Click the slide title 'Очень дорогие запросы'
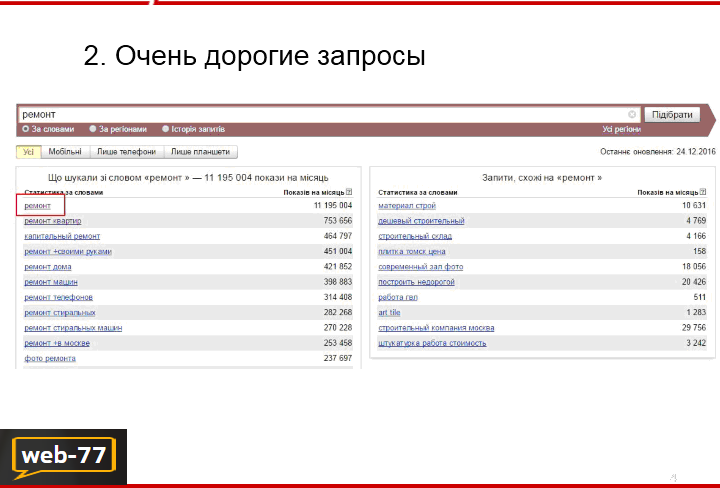Viewport: 720px width, 488px height. coord(270,56)
